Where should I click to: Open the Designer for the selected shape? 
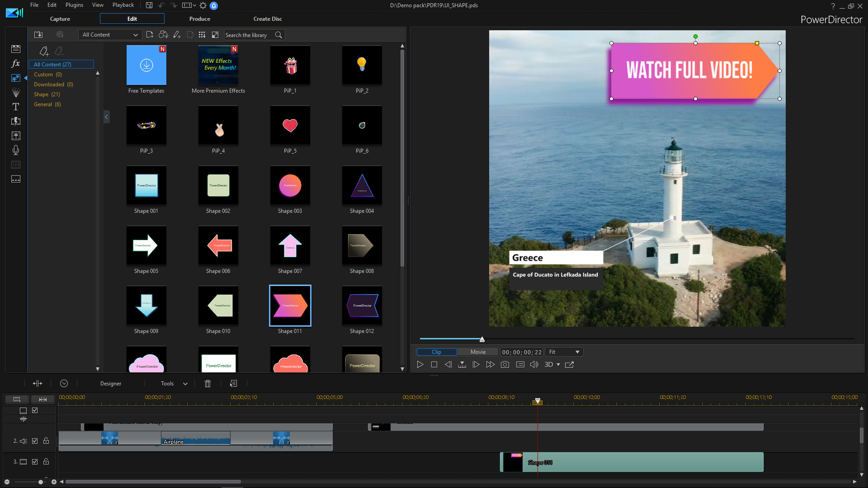(x=111, y=383)
